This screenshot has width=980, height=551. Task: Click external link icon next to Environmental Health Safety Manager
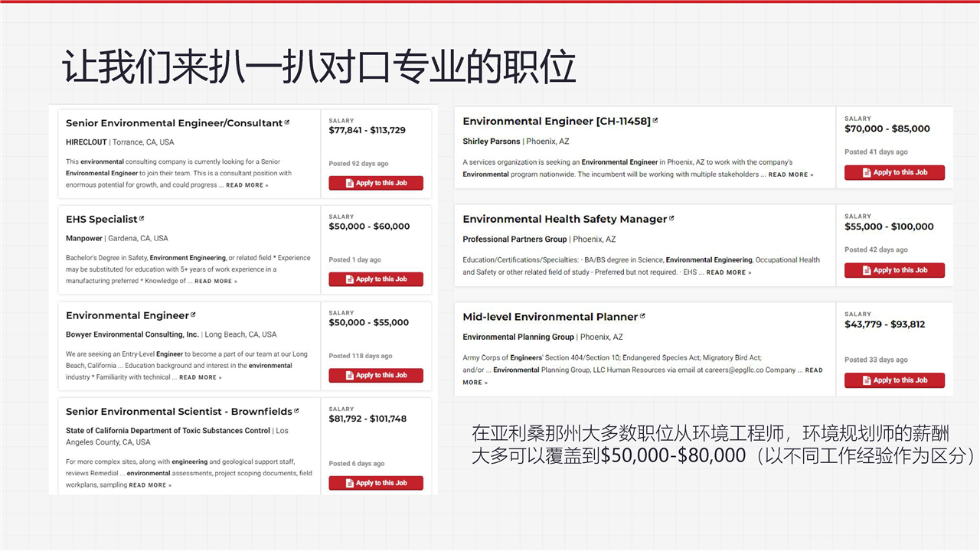[671, 218]
